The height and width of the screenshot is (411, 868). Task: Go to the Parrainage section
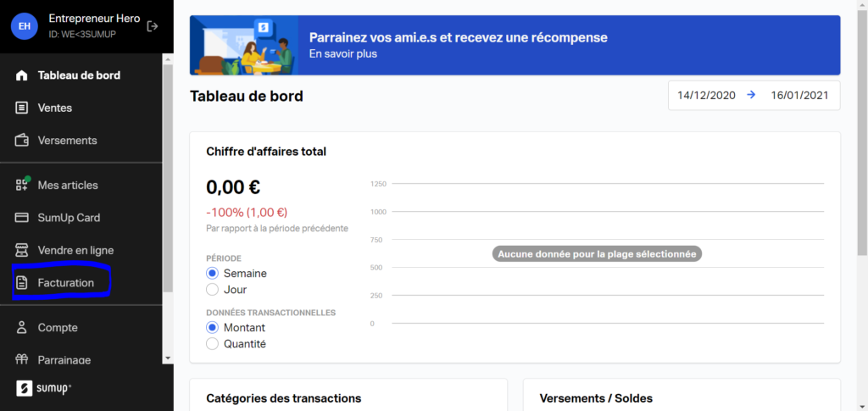click(64, 359)
